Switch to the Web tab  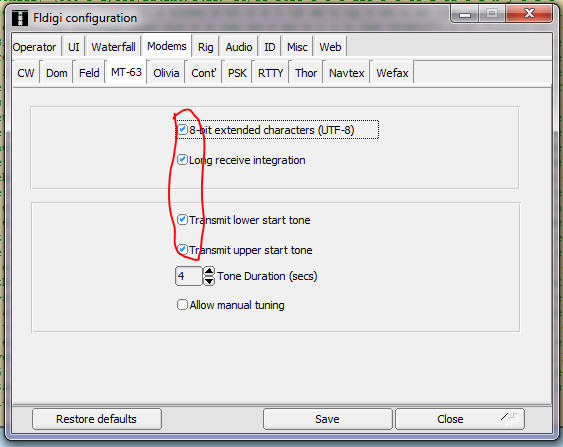330,47
